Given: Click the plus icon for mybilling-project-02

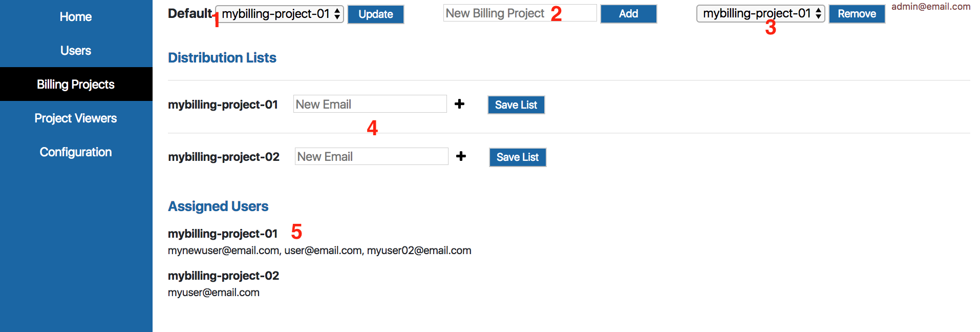Looking at the screenshot, I should (461, 156).
